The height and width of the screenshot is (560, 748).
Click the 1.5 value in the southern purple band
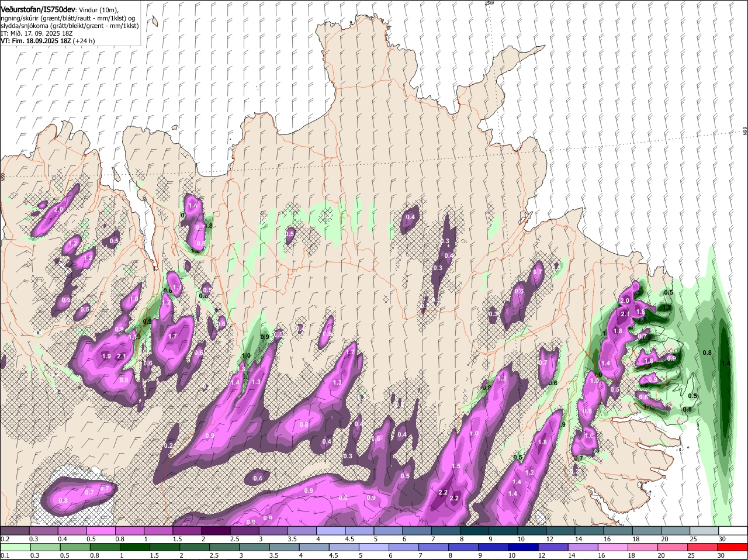pos(456,466)
